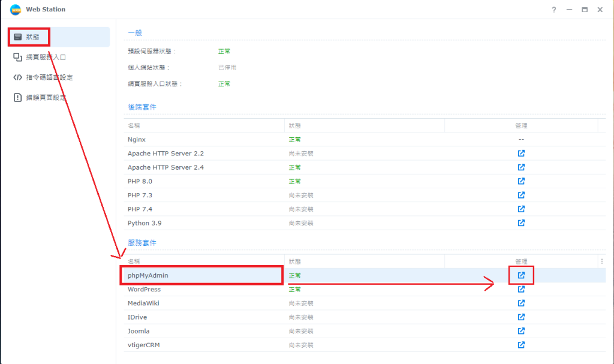
Task: Open 指令碼語言設定 in the sidebar
Action: [x=59, y=77]
